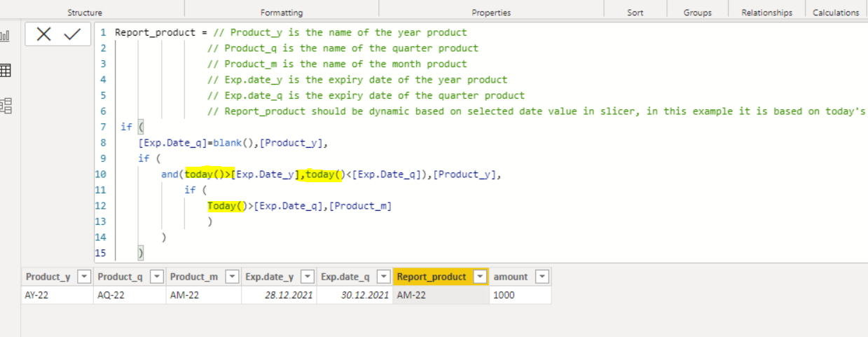Select the Groups ribbon group label
The image size is (868, 337).
[x=698, y=13]
